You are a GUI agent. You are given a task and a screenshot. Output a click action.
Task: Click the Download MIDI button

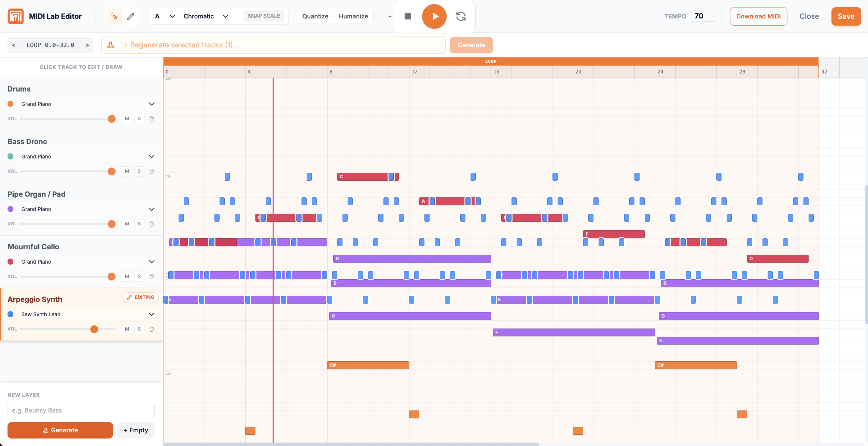pyautogui.click(x=758, y=16)
